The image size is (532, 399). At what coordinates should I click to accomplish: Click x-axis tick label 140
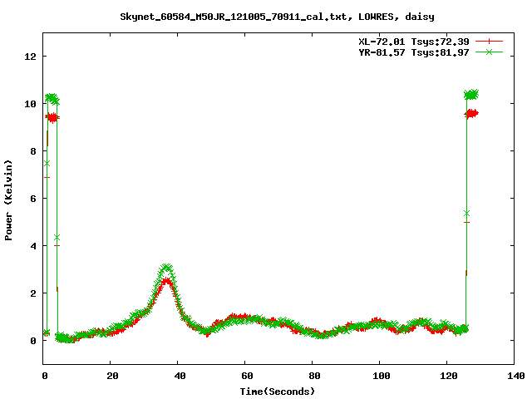[x=516, y=376]
